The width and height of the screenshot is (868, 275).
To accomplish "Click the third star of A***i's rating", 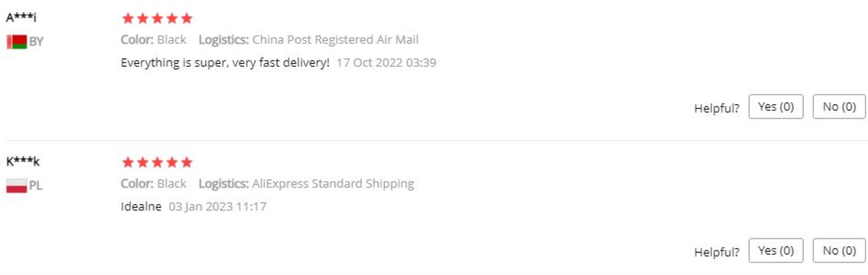I will click(157, 18).
